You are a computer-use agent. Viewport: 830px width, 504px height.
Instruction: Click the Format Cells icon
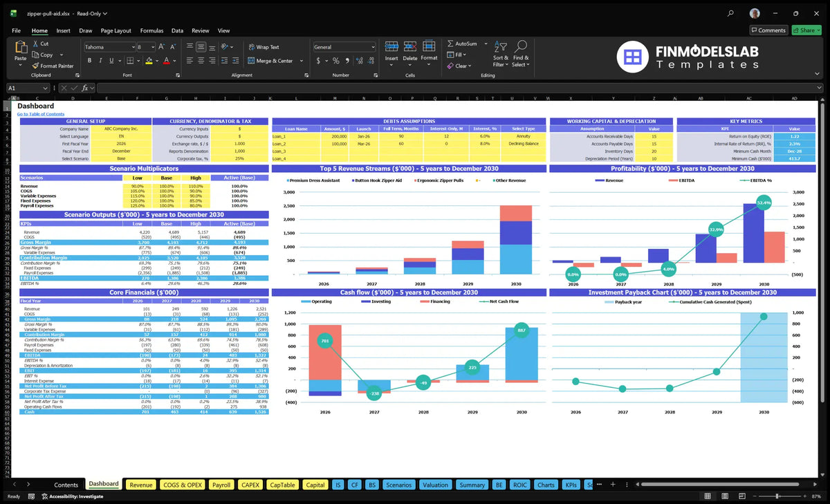click(x=429, y=46)
